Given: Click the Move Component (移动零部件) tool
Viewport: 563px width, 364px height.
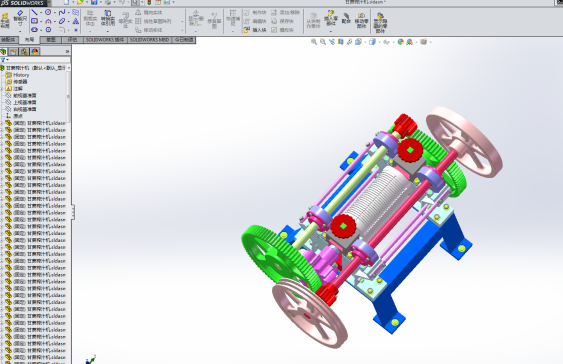Looking at the screenshot, I should pos(361,20).
